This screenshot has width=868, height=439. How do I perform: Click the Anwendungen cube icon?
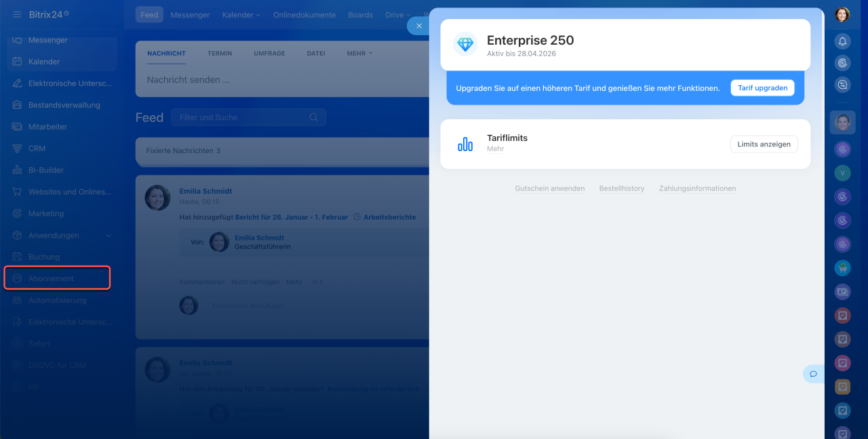click(x=17, y=235)
